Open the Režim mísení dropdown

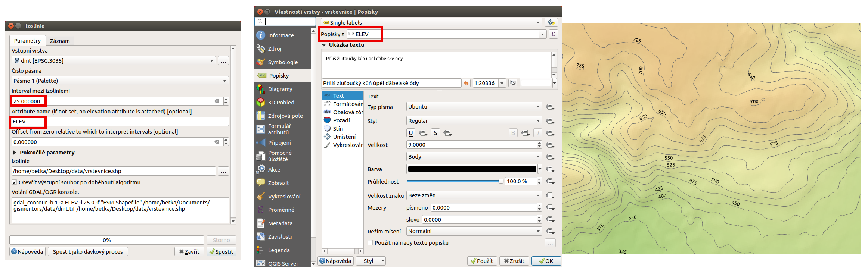pos(474,231)
